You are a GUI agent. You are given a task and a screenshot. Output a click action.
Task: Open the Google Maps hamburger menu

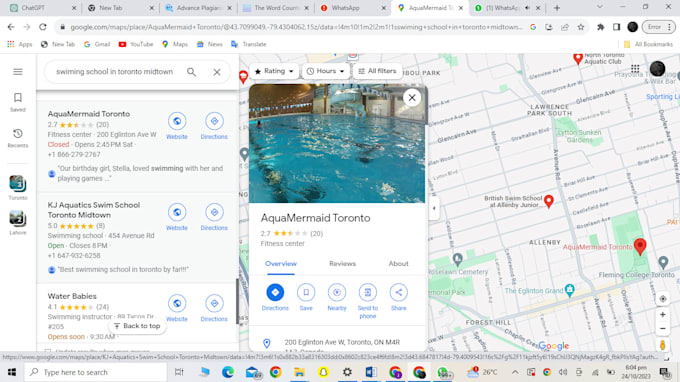pos(18,72)
